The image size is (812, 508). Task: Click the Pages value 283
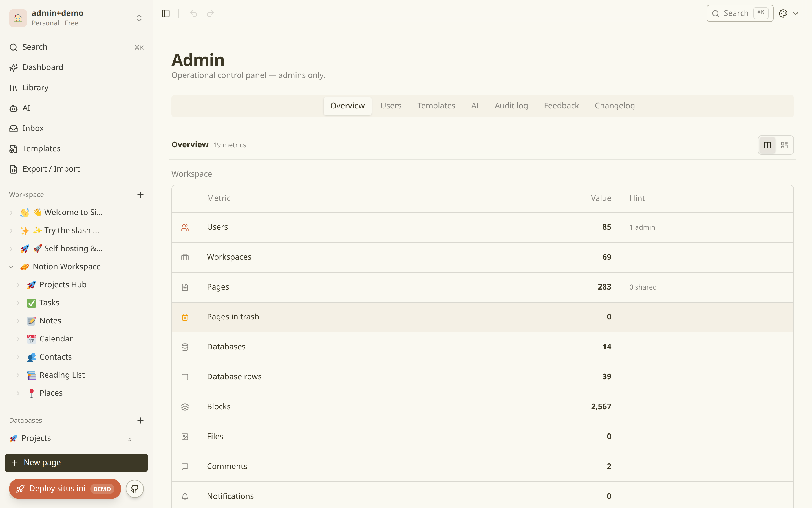tap(604, 287)
